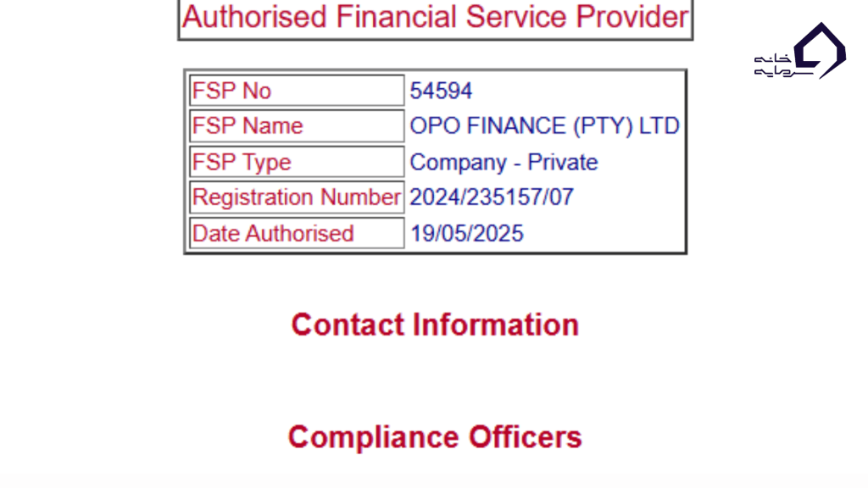Select the FSP number value 54594
The width and height of the screenshot is (868, 488).
tap(442, 91)
